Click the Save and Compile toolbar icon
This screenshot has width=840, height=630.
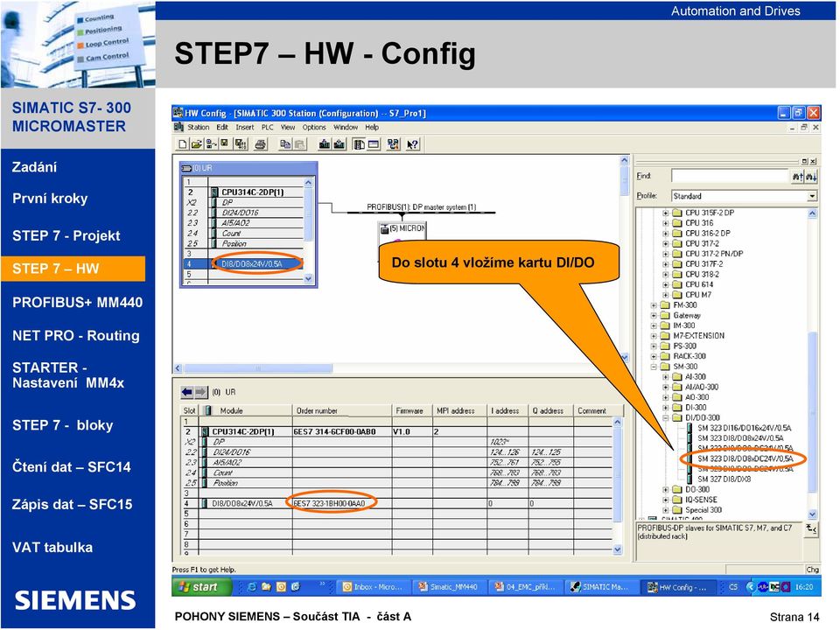point(241,144)
